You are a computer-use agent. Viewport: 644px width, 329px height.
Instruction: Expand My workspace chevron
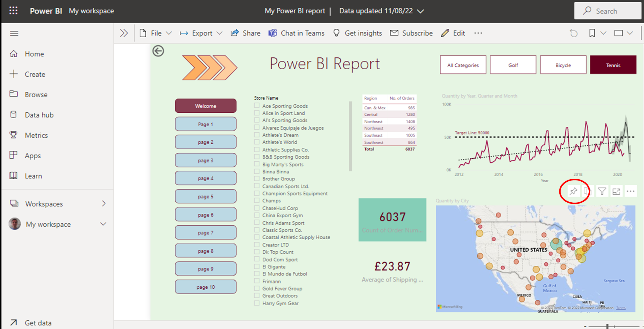103,224
